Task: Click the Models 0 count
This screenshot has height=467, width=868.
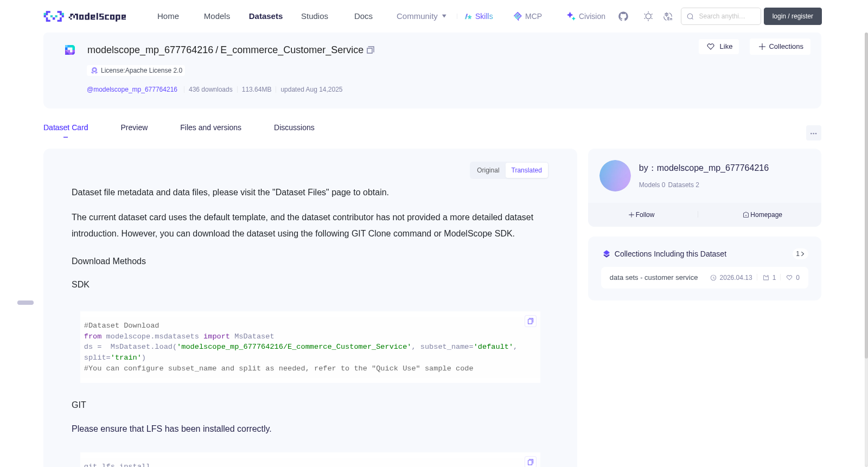Action: coord(652,185)
